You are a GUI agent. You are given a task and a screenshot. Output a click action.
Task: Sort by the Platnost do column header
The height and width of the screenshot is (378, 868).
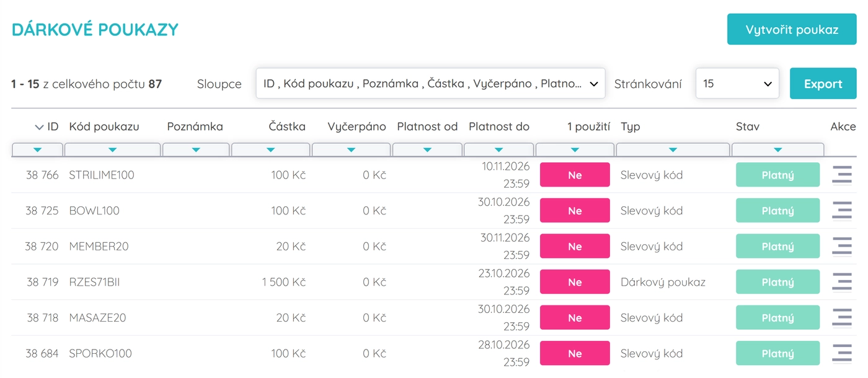(x=499, y=126)
